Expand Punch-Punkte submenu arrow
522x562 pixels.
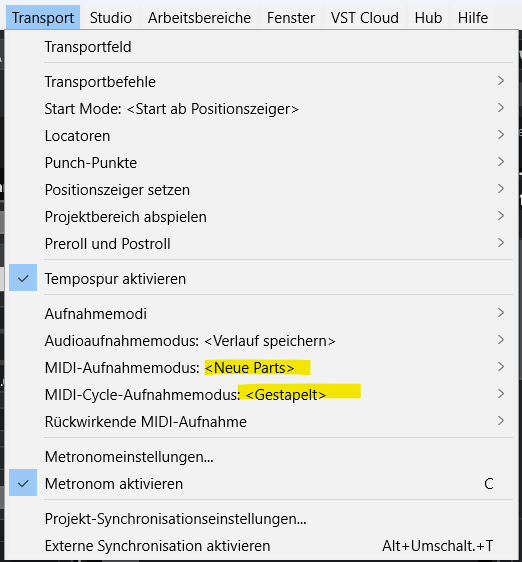[x=501, y=162]
